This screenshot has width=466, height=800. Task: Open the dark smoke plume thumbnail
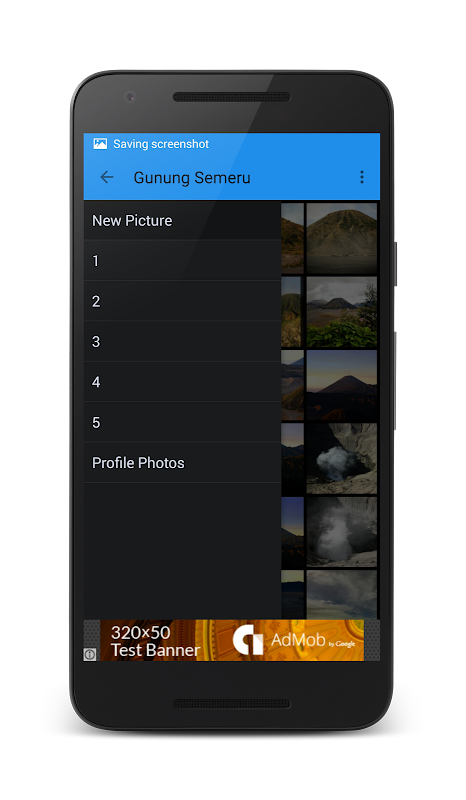coord(341,532)
